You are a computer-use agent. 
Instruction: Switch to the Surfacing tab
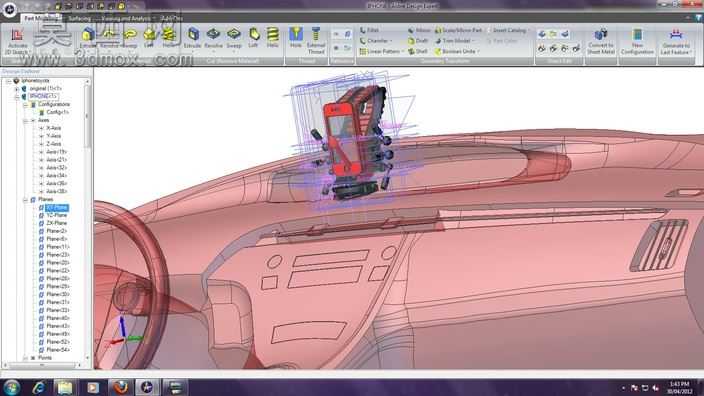(x=79, y=18)
